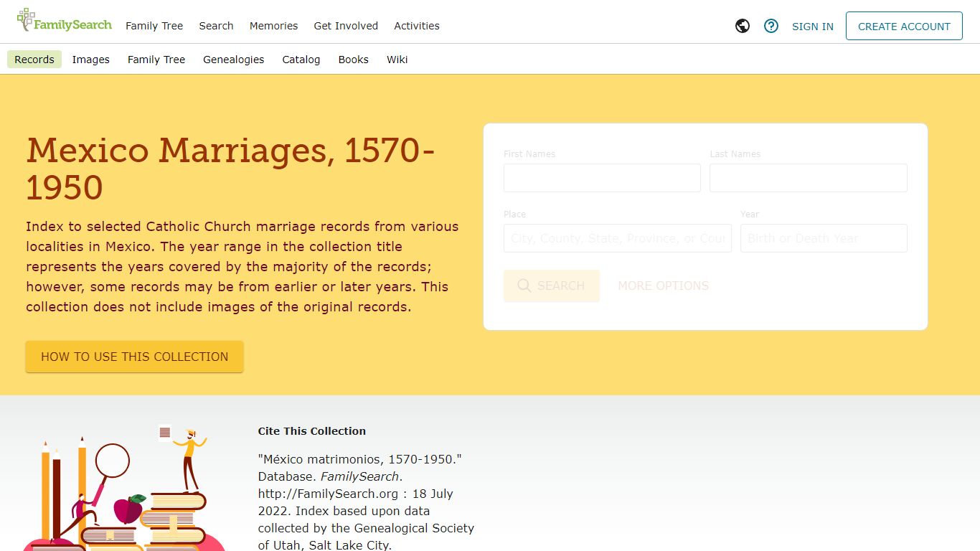Image resolution: width=980 pixels, height=551 pixels.
Task: Expand MORE OPTIONS in the search form
Action: pyautogui.click(x=663, y=286)
